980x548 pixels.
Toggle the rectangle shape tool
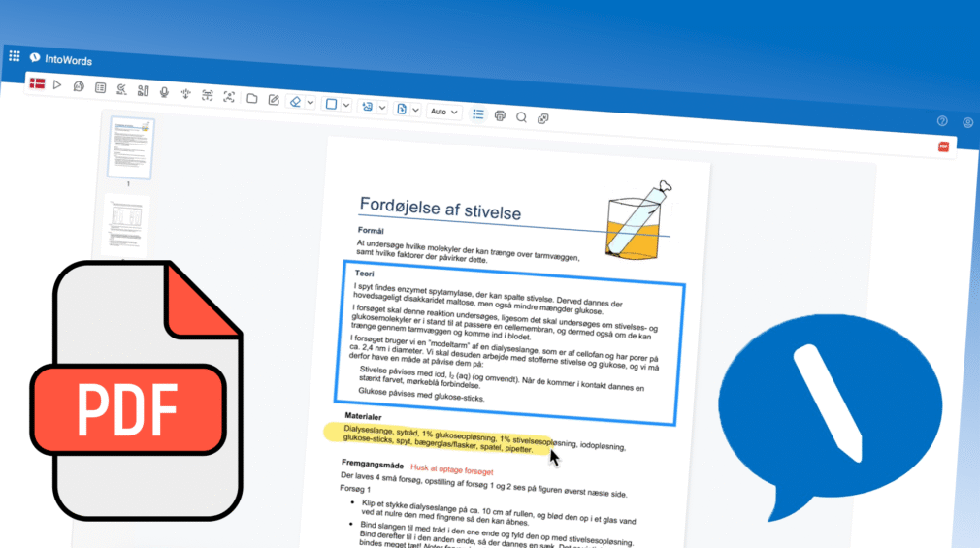click(331, 103)
